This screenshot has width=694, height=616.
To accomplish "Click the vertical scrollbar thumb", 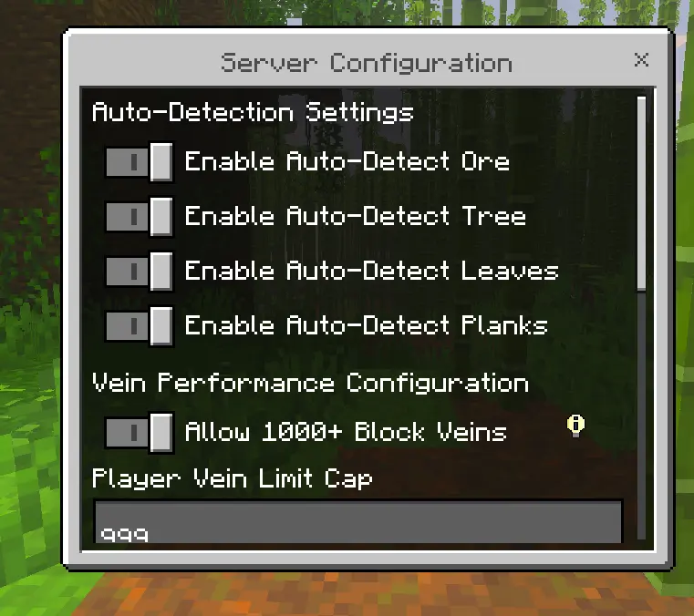I will pyautogui.click(x=641, y=193).
